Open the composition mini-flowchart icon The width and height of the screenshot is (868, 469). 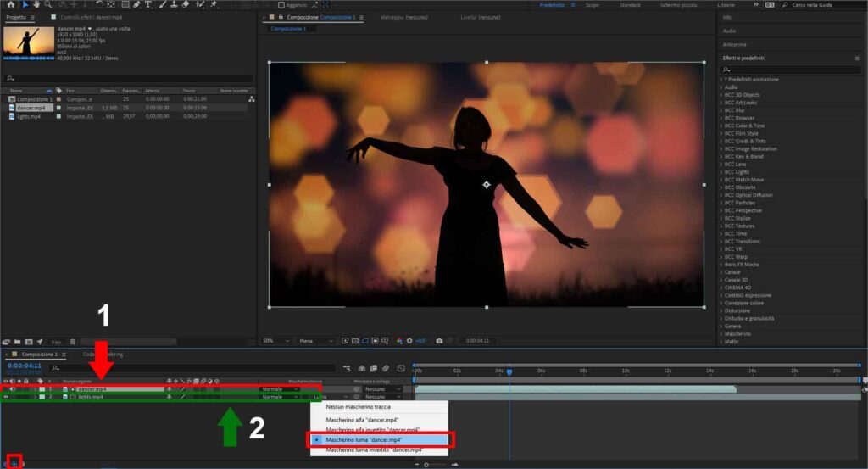click(347, 368)
